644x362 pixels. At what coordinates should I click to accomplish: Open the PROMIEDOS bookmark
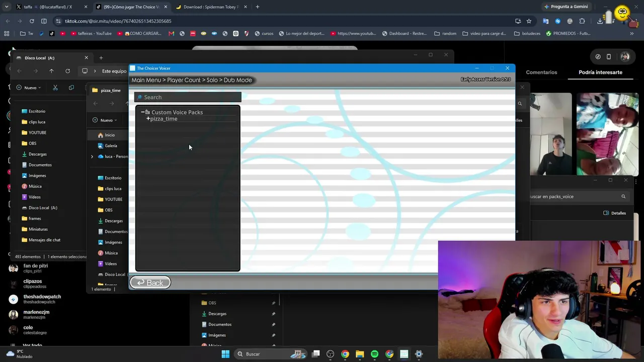click(x=568, y=34)
